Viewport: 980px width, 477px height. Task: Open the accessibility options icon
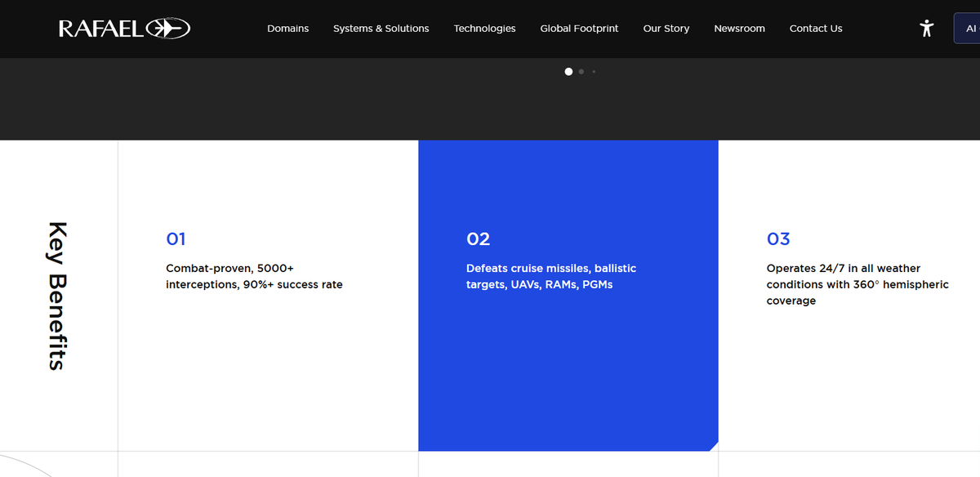(926, 29)
